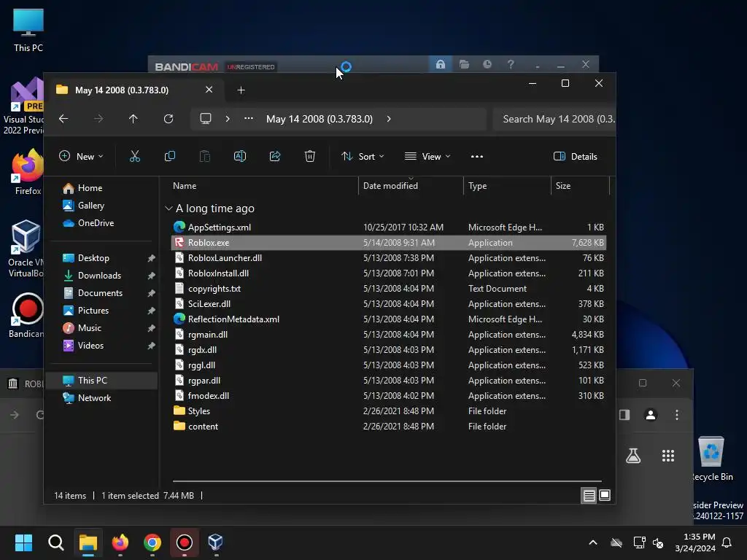
Task: Toggle Chrome side panel in background window
Action: click(624, 415)
